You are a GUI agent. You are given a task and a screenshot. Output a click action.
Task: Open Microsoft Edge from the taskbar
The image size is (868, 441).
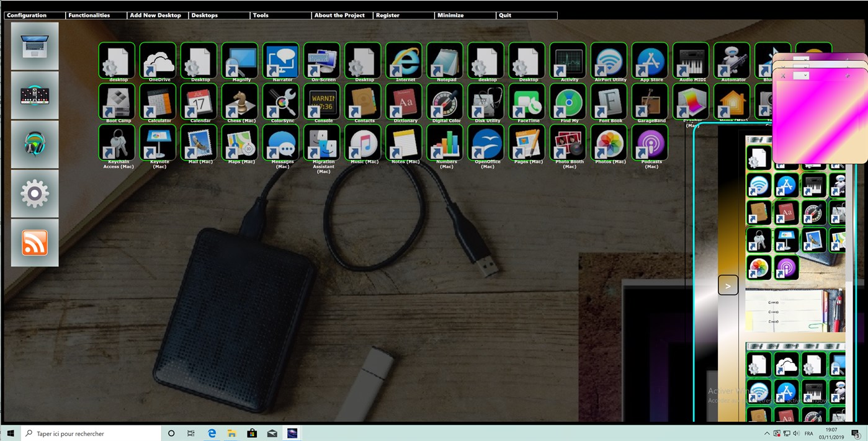[212, 434]
